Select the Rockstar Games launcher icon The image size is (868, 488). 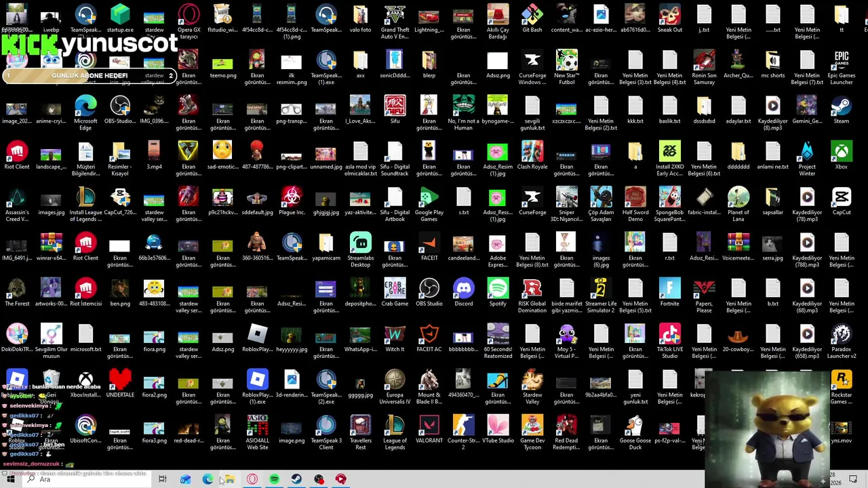click(841, 388)
